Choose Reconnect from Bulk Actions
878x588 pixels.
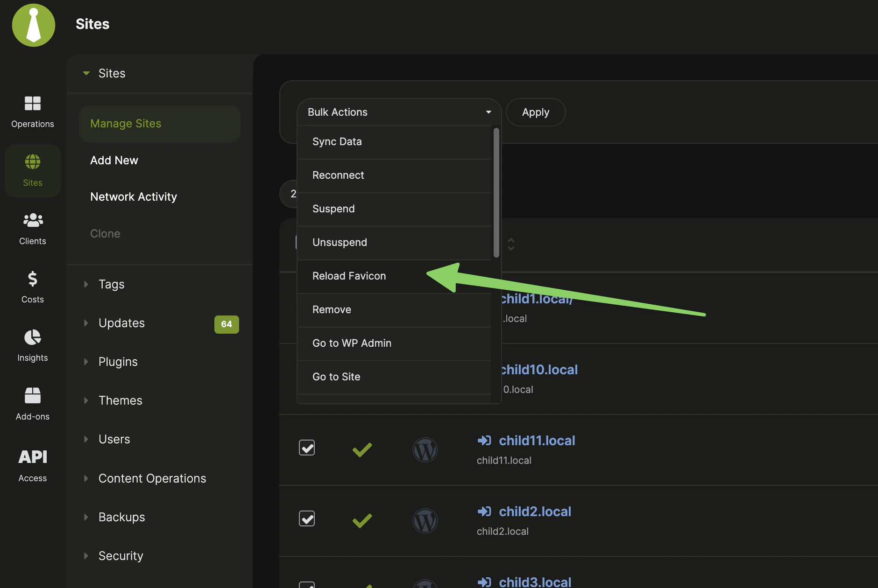click(x=394, y=175)
